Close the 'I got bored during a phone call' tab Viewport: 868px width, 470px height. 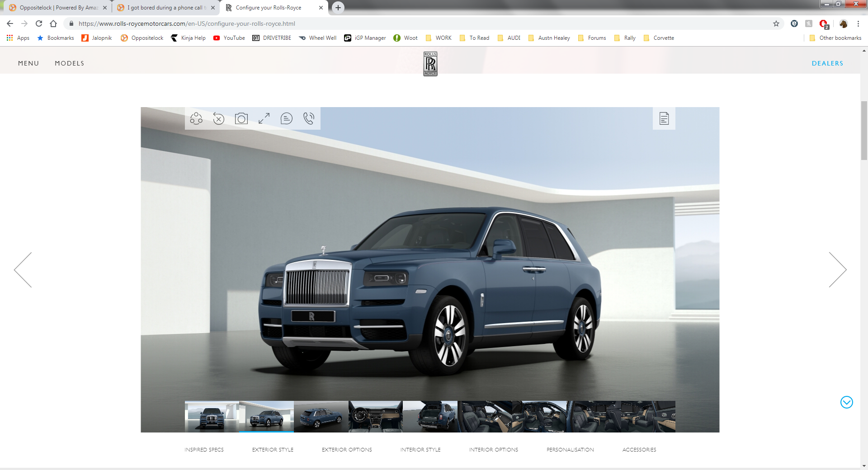pyautogui.click(x=213, y=8)
